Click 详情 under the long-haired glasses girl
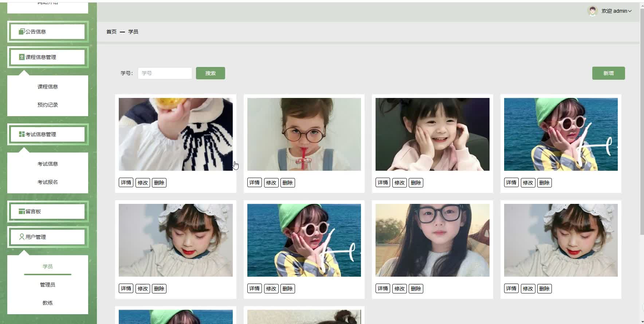This screenshot has width=644, height=324. (383, 289)
